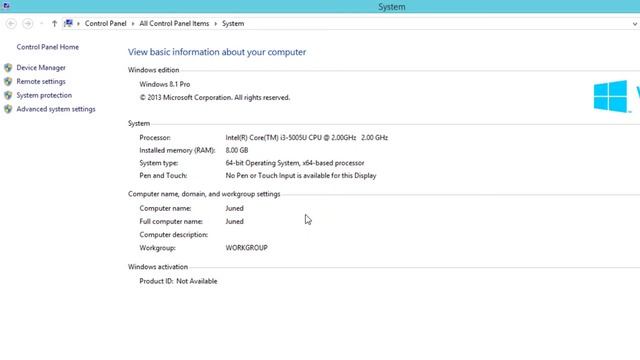Click shield icon beside Device Manager
The width and height of the screenshot is (640, 360).
pyautogui.click(x=8, y=68)
